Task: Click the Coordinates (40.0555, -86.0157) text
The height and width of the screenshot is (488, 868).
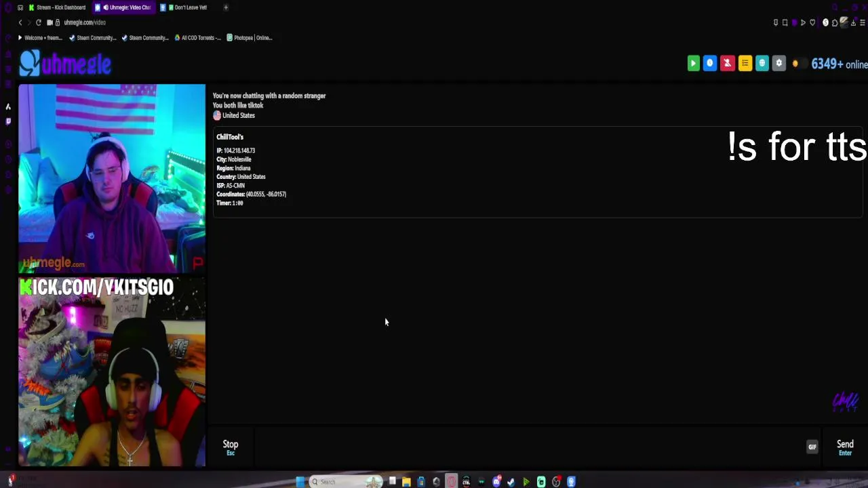Action: pyautogui.click(x=252, y=195)
